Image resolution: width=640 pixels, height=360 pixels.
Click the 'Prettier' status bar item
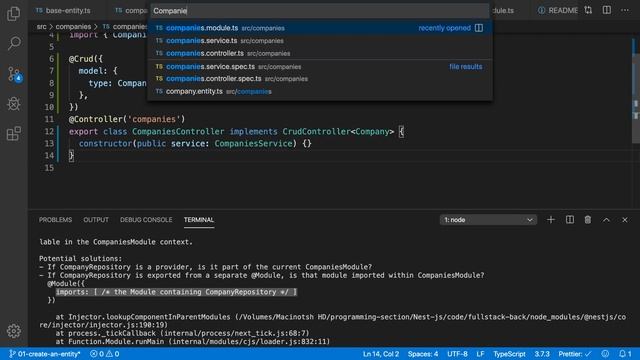[575, 354]
